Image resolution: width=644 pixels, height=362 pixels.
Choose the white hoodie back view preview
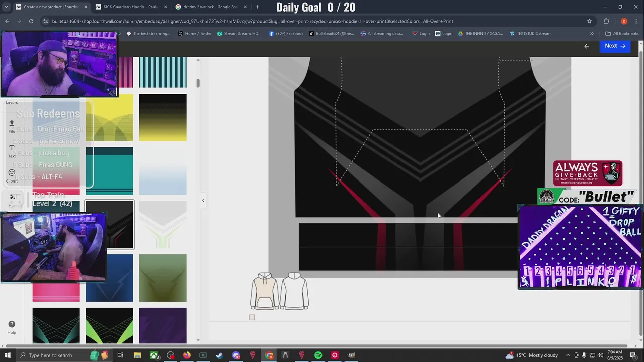click(294, 291)
